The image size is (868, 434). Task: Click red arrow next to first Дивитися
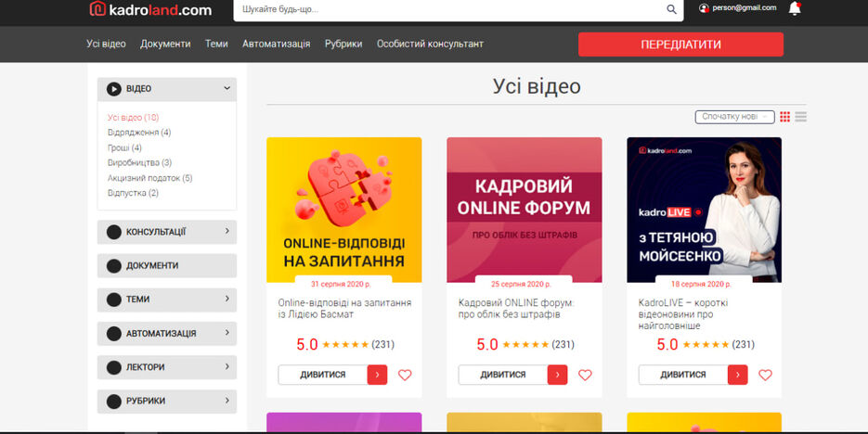(377, 375)
